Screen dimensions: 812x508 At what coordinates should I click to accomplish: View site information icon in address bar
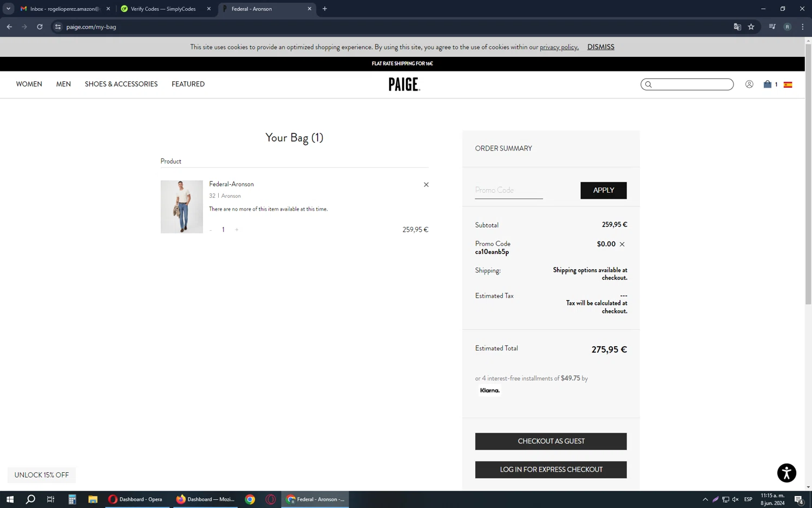click(x=58, y=27)
